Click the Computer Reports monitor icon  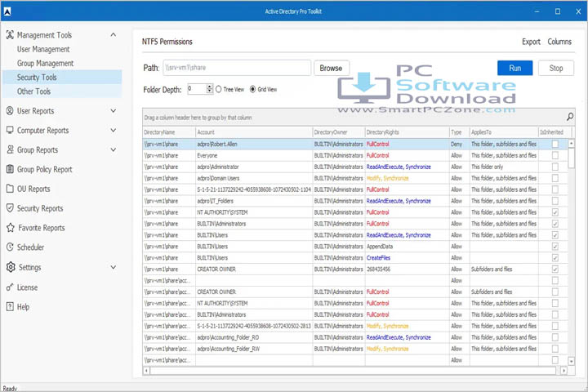(10, 130)
